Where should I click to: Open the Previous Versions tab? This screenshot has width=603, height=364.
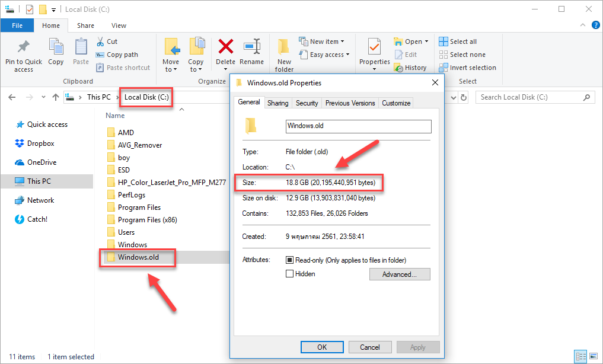coord(350,103)
